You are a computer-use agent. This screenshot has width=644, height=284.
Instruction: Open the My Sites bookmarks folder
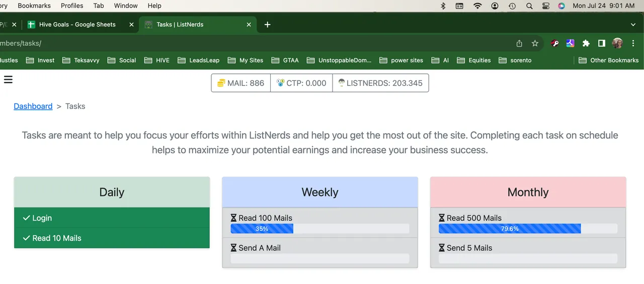[246, 60]
